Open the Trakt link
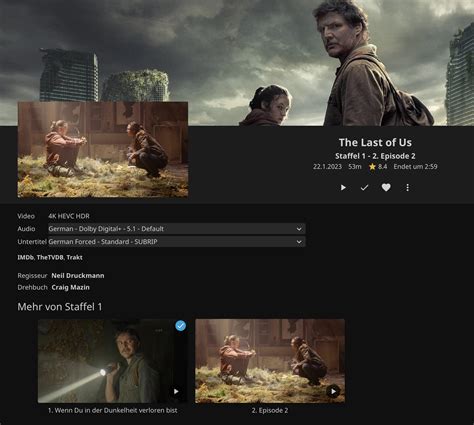 [74, 257]
